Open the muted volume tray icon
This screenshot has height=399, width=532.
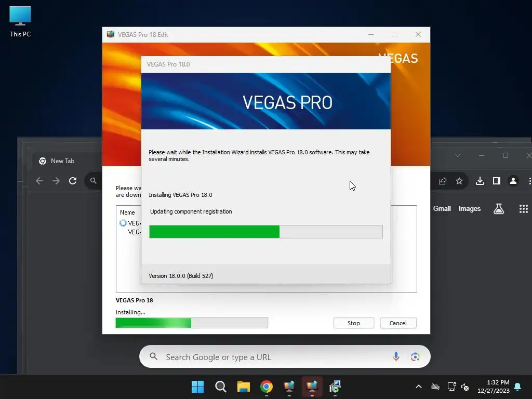[x=465, y=387]
